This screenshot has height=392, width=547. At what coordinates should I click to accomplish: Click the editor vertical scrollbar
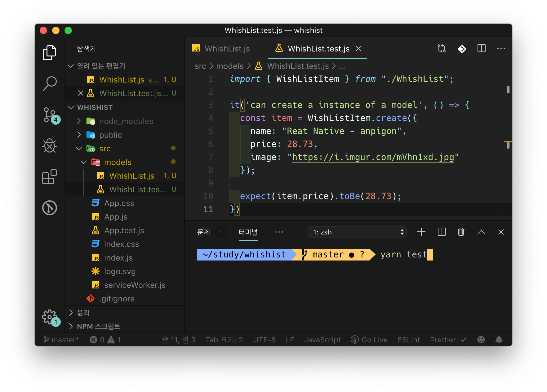click(508, 144)
